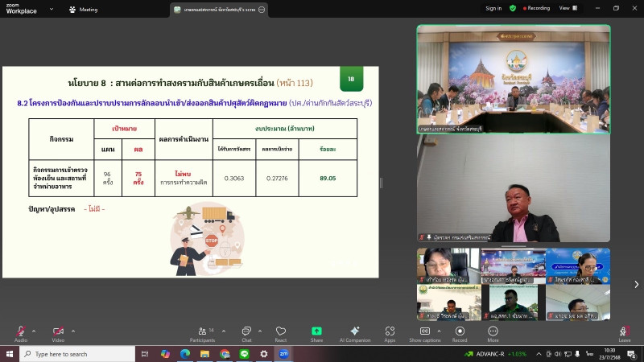Click Leave meeting button
The height and width of the screenshot is (362, 644).
click(624, 332)
